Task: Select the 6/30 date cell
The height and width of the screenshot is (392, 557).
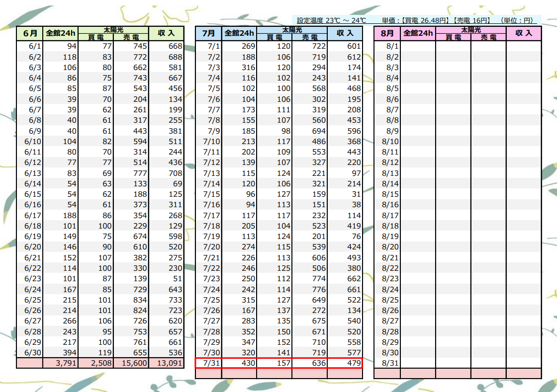Action: point(29,353)
